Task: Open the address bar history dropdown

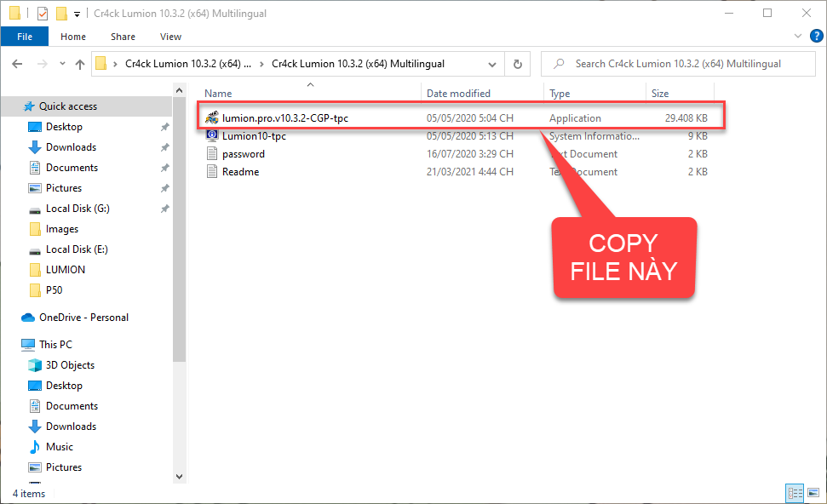Action: click(x=492, y=64)
